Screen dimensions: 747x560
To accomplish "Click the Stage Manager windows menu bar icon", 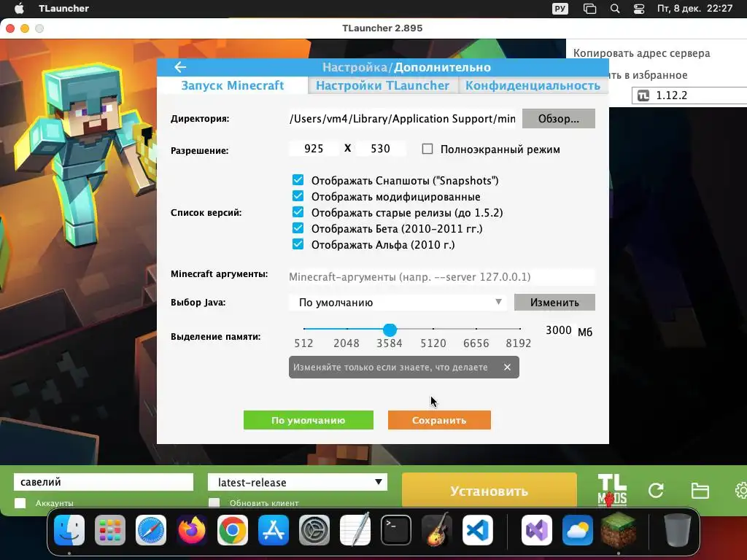I will pos(589,9).
